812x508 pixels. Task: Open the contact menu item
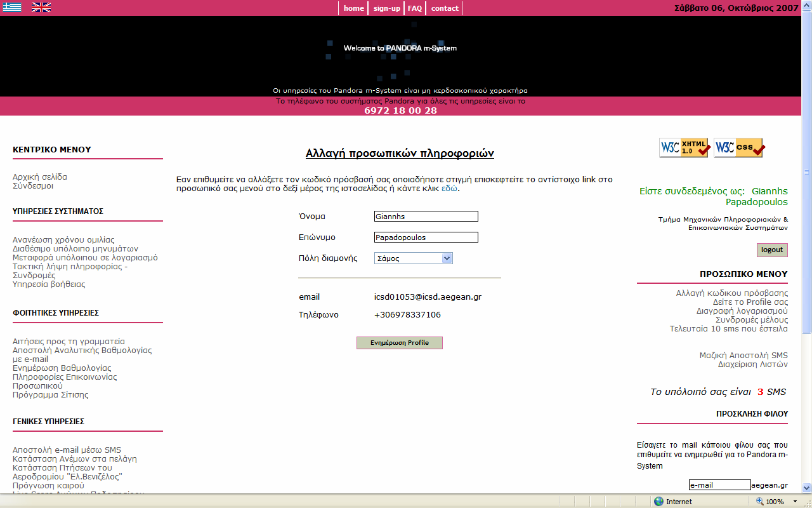pyautogui.click(x=445, y=8)
